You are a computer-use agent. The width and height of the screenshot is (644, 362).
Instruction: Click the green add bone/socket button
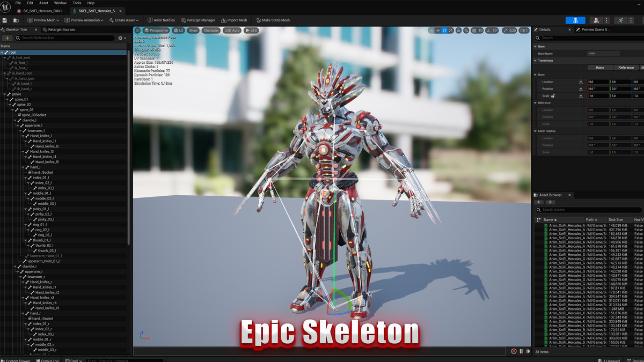[x=7, y=38]
